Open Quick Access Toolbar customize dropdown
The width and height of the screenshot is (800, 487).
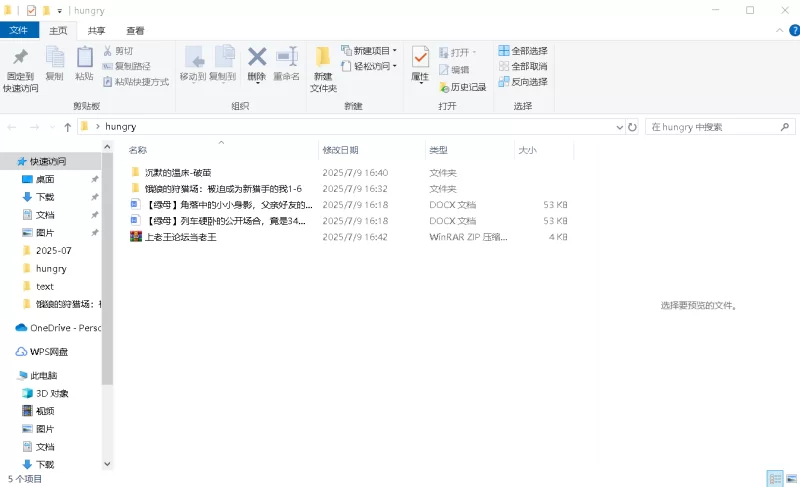pos(60,11)
